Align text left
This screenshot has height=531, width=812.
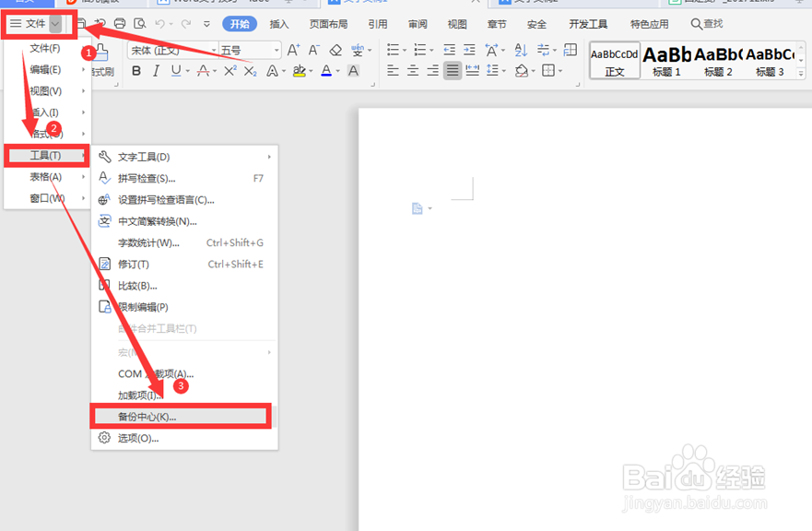[x=393, y=70]
